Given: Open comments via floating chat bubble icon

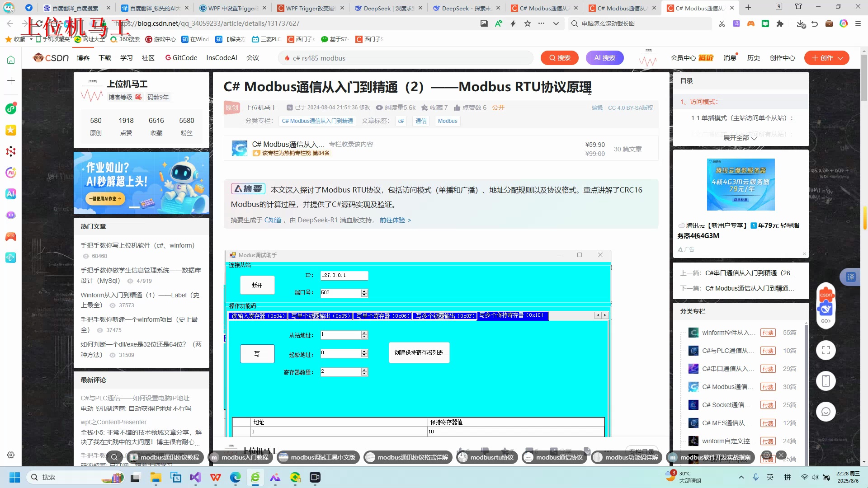Looking at the screenshot, I should (x=826, y=412).
